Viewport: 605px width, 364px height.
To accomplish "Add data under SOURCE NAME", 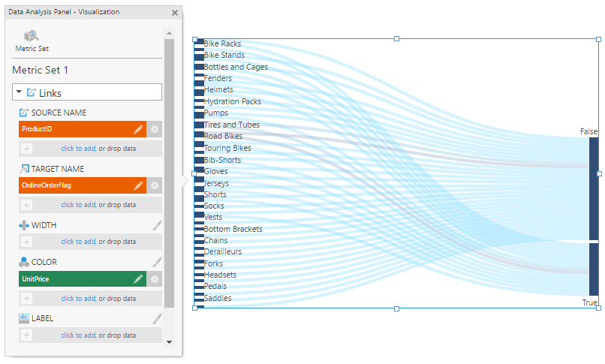I will 90,149.
